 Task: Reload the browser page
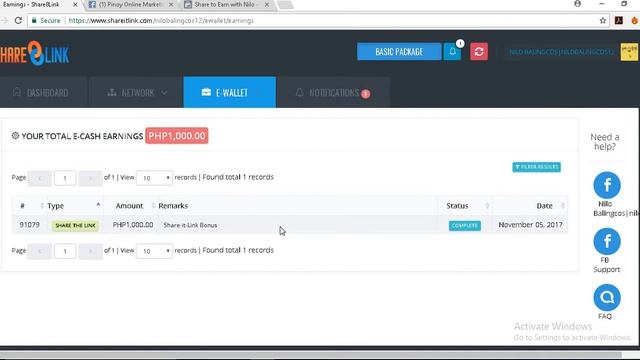[18, 20]
